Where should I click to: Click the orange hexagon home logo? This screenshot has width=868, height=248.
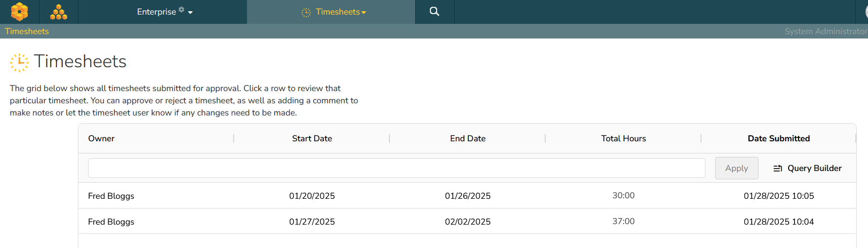[x=19, y=12]
